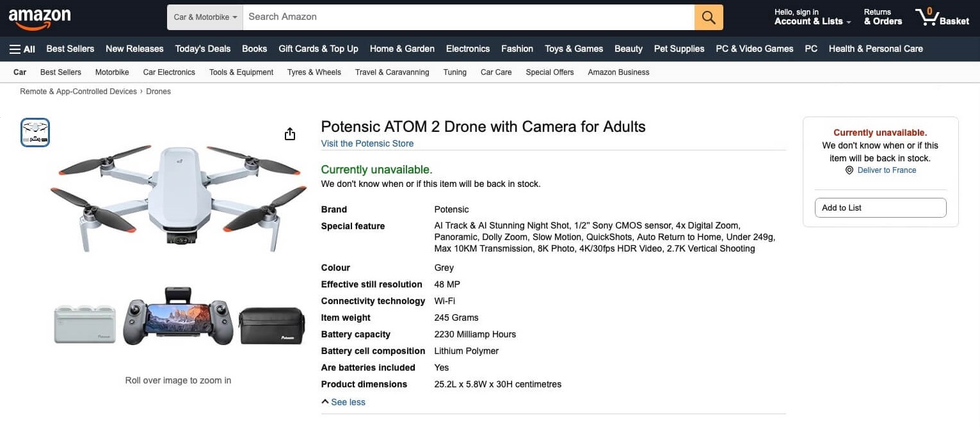Select the drone product thumbnail
Viewport: 980px width, 427px height.
35,133
